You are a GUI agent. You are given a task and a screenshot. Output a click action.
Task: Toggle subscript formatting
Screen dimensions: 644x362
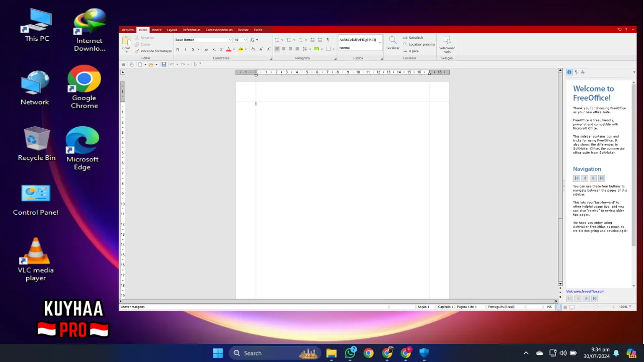(x=214, y=49)
